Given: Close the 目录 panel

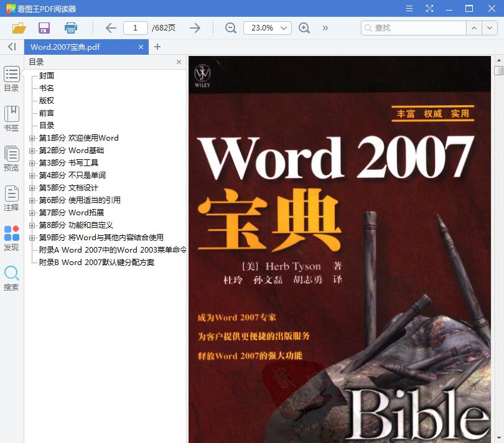Looking at the screenshot, I should (179, 62).
